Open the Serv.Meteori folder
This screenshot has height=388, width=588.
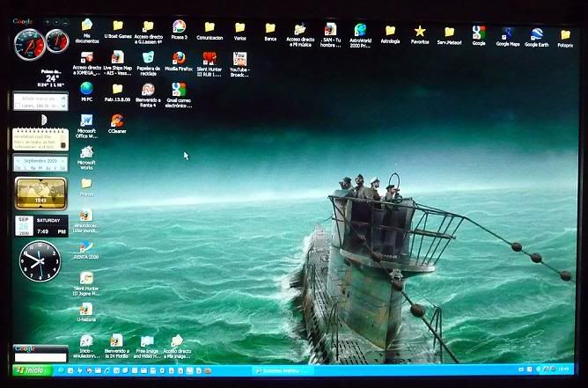click(x=449, y=36)
